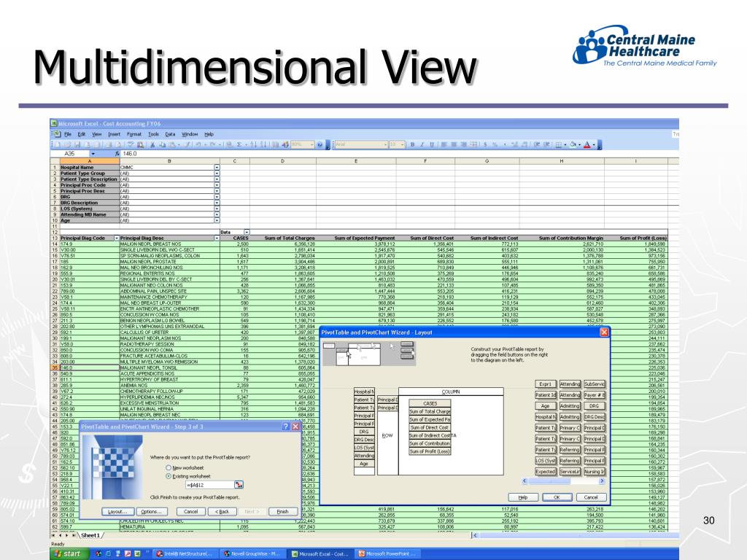The width and height of the screenshot is (747, 560).
Task: Click the Cut scissors icon
Action: pos(152,144)
